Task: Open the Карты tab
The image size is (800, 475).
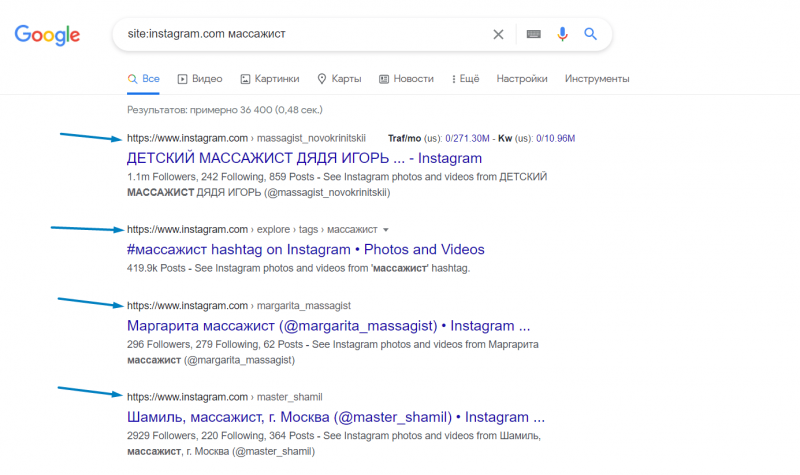Action: point(339,79)
